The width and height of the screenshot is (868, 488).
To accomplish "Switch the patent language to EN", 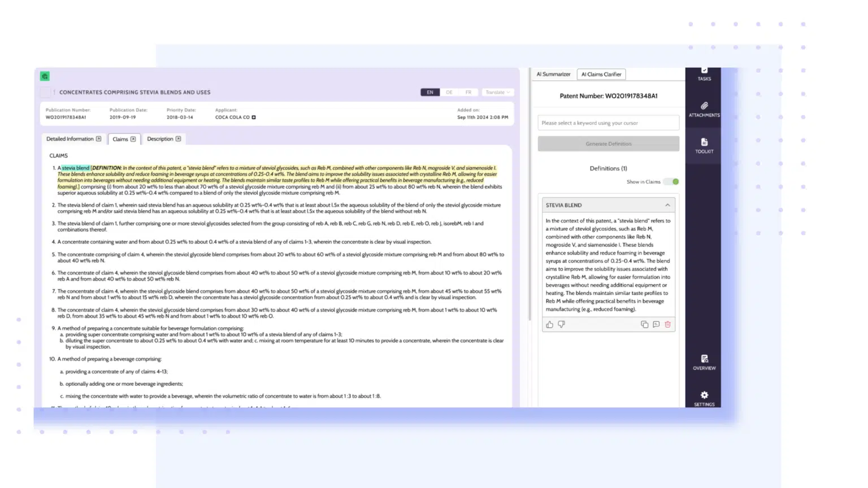I will (x=430, y=92).
